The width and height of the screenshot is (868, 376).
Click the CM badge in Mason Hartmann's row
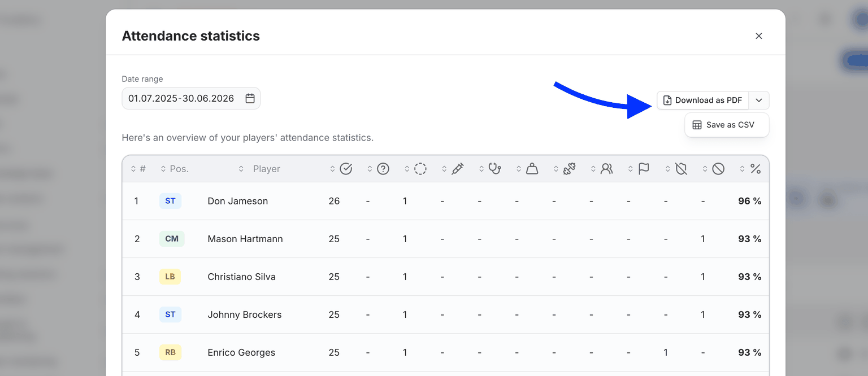click(172, 239)
